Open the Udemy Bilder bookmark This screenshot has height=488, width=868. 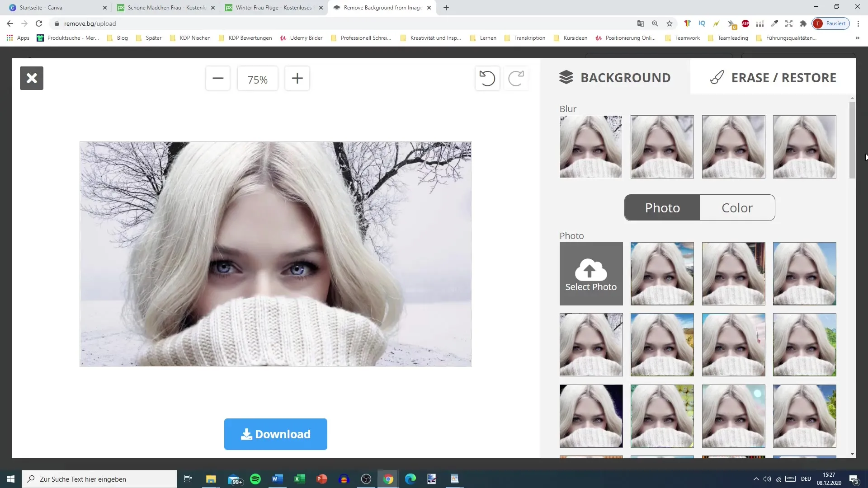(x=301, y=38)
